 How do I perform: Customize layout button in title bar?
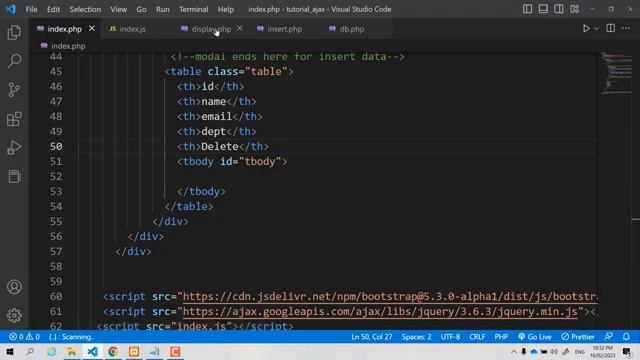point(574,9)
